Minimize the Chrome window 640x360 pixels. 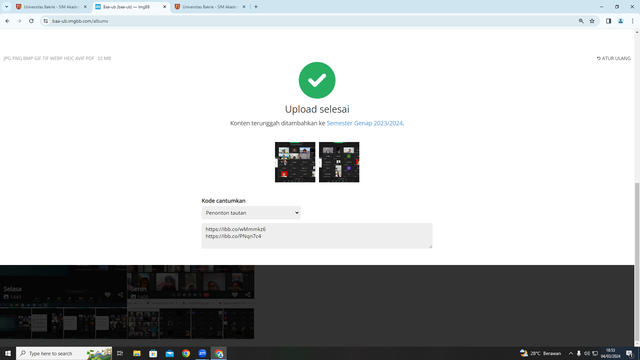(x=601, y=7)
